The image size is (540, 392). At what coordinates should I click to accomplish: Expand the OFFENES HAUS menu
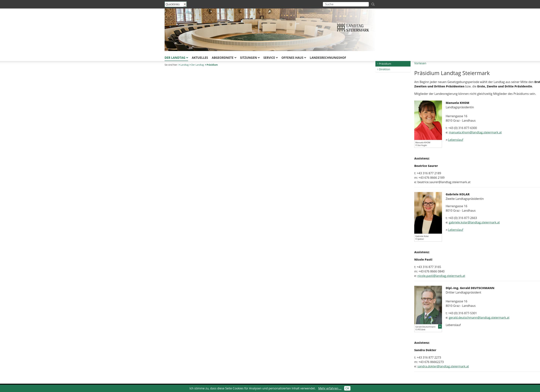coord(293,58)
